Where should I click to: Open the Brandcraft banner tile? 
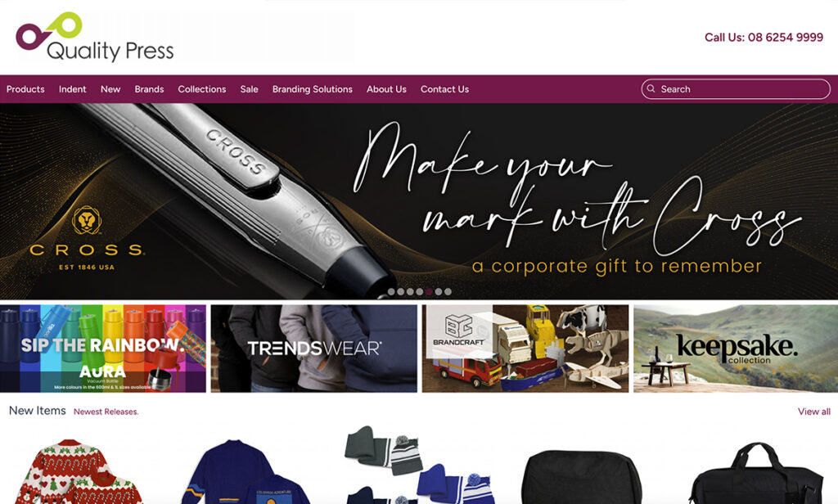coord(525,349)
